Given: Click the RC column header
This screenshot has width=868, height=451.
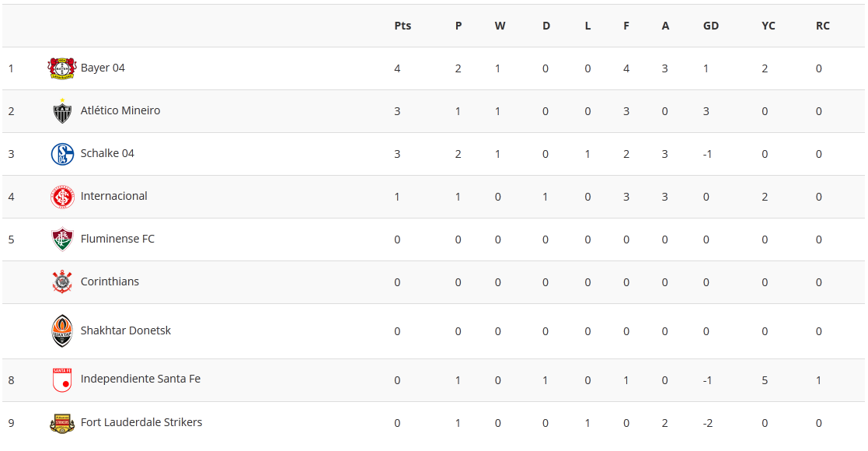Looking at the screenshot, I should click(x=823, y=26).
